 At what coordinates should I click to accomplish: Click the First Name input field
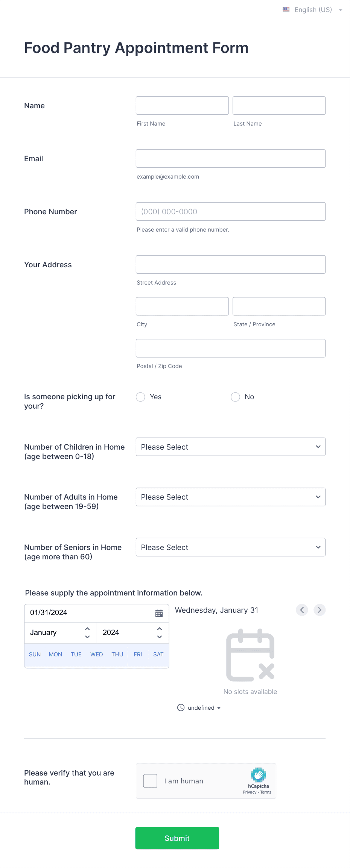pos(182,105)
